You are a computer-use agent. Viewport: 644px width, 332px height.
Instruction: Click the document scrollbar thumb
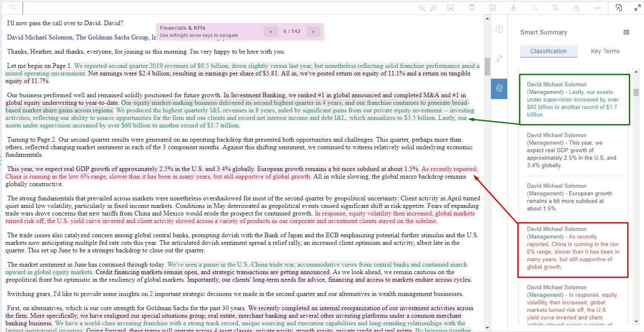pyautogui.click(x=487, y=66)
